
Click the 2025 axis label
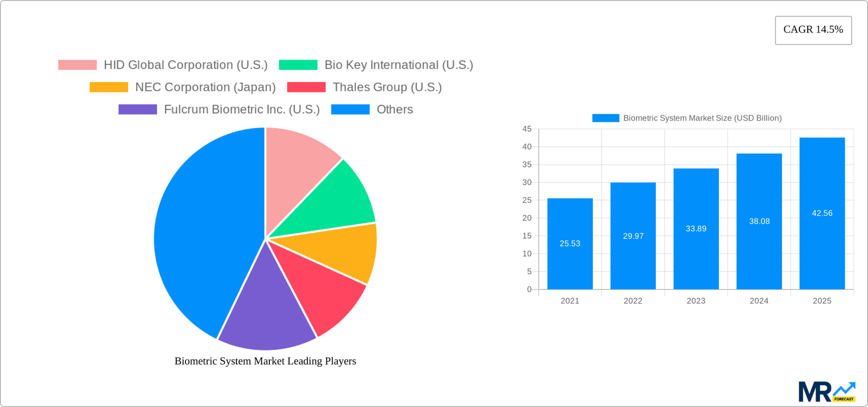point(823,301)
